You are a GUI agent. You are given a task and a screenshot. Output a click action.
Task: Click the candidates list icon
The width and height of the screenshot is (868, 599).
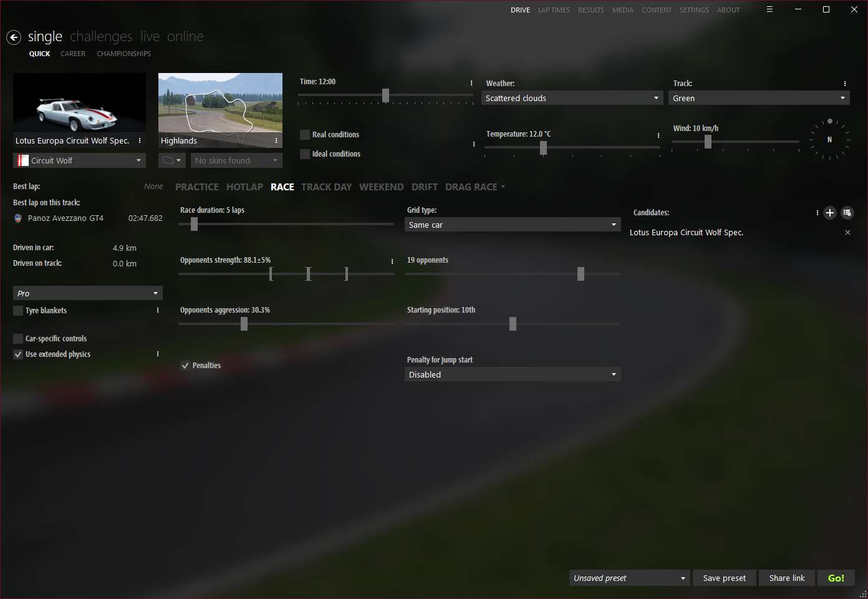(847, 213)
